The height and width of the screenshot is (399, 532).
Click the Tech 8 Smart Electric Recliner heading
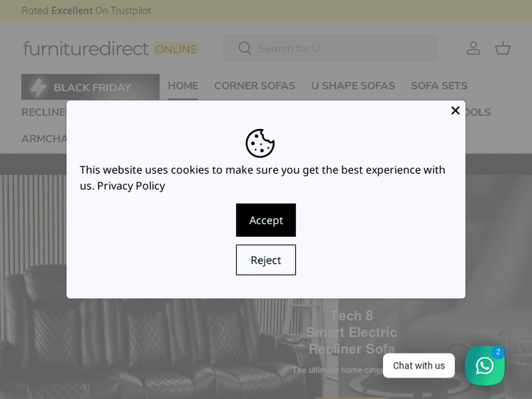point(352,332)
